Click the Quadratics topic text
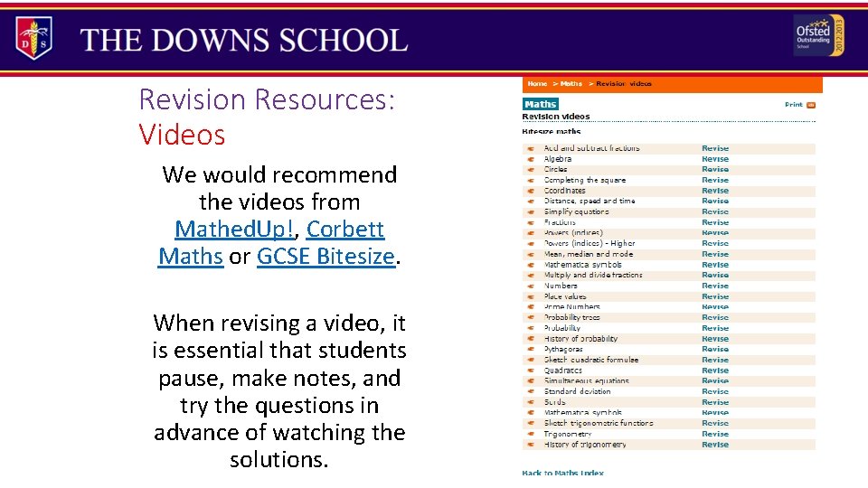The height and width of the screenshot is (488, 868). (563, 371)
